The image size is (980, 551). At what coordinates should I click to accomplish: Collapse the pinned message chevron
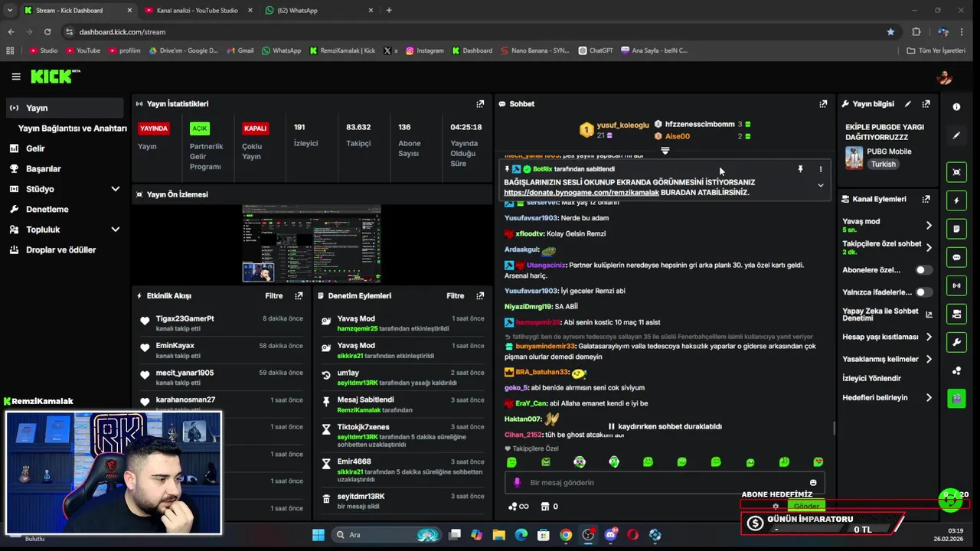(x=820, y=185)
